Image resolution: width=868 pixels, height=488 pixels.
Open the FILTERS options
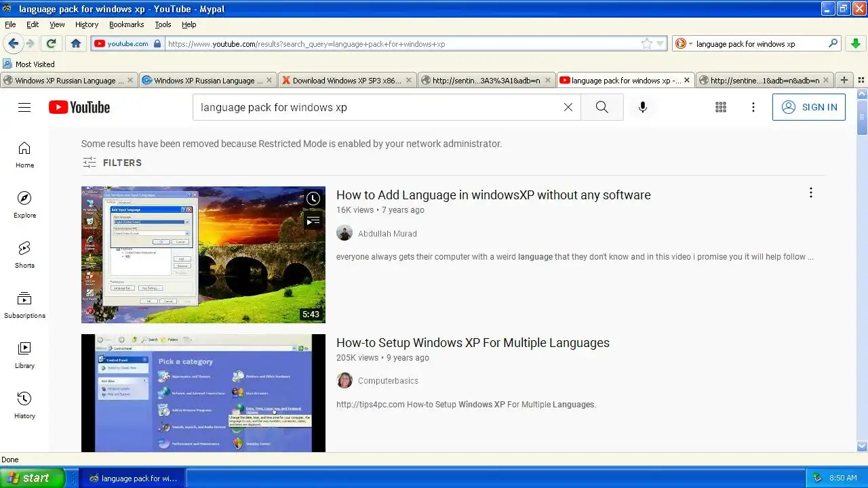point(112,163)
